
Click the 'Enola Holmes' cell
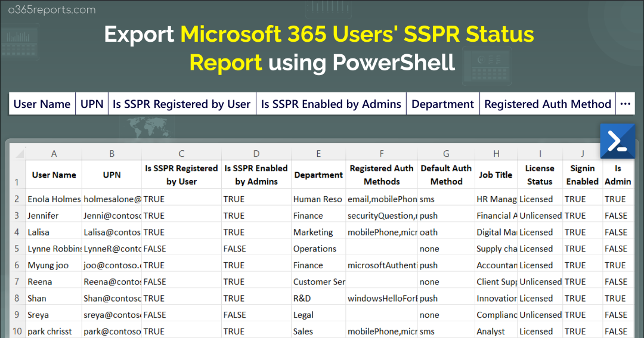pyautogui.click(x=54, y=199)
